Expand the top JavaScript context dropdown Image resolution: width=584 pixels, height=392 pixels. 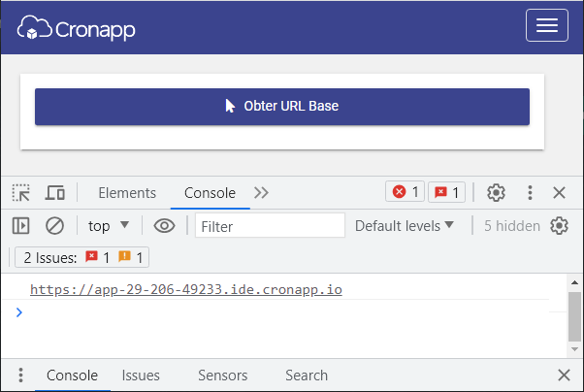[109, 226]
